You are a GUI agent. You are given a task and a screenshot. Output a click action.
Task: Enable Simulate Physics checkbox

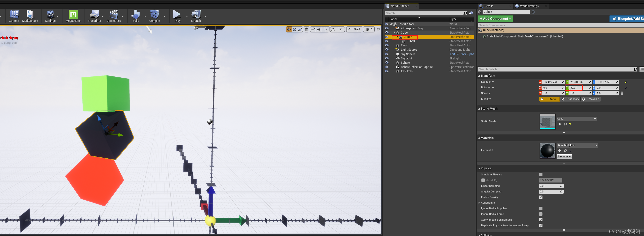[541, 175]
